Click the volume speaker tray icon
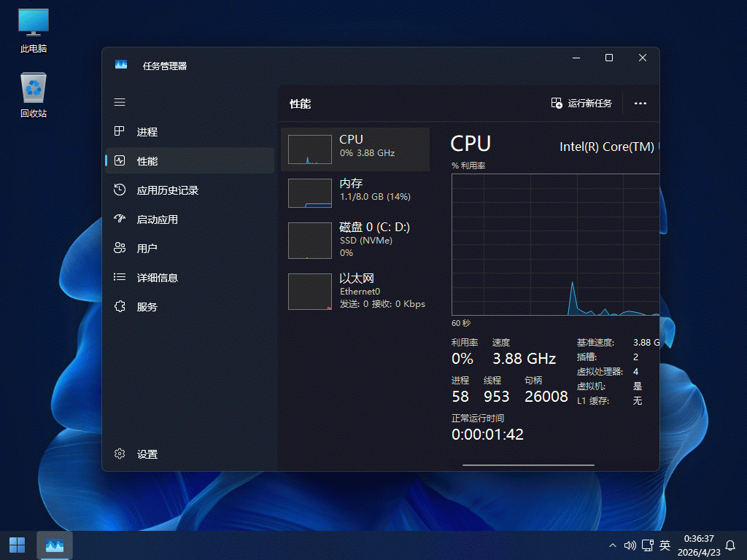The image size is (747, 560). click(630, 545)
